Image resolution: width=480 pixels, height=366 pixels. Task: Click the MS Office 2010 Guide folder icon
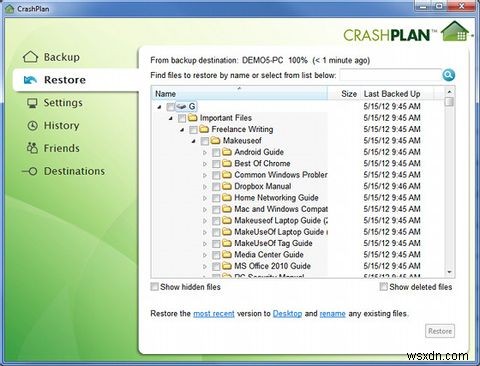click(227, 266)
